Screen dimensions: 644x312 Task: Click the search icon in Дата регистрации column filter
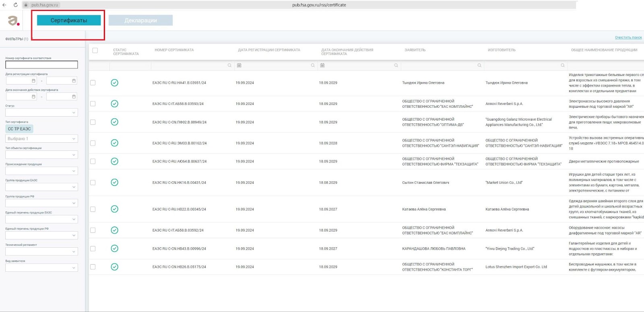coord(313,65)
